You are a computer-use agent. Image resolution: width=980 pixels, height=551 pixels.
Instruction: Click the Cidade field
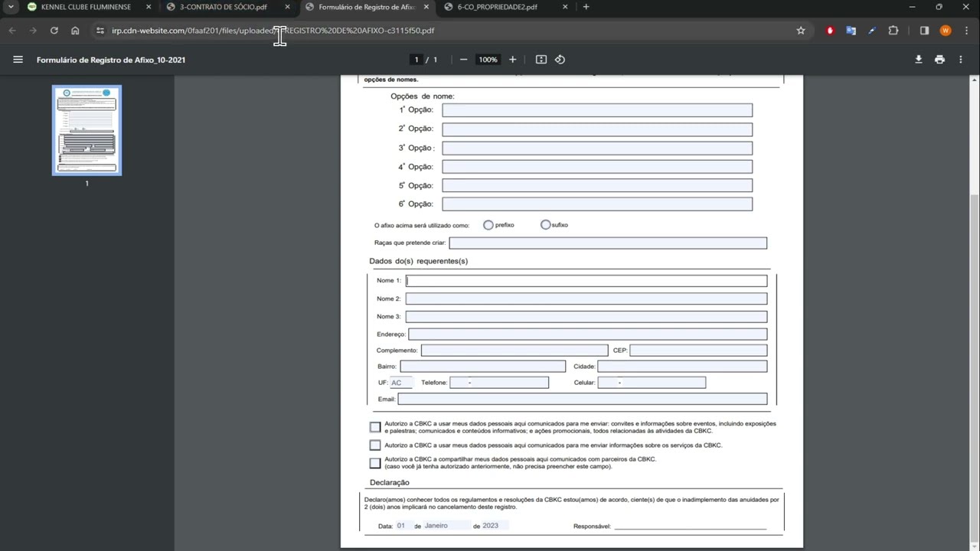pos(683,367)
